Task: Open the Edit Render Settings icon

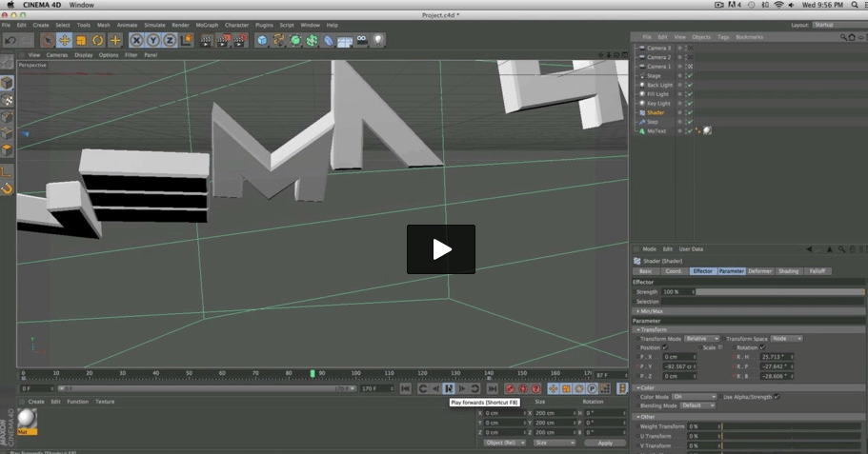Action: [x=240, y=40]
